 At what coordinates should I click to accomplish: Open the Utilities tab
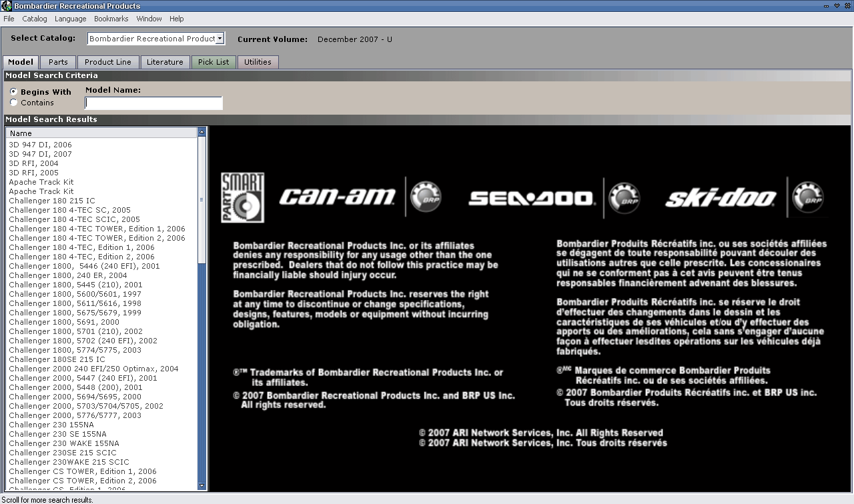coord(258,62)
